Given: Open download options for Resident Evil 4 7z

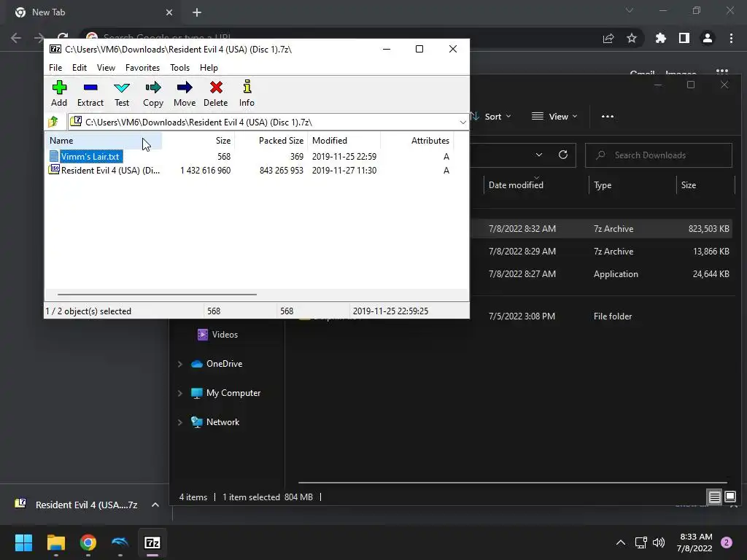Looking at the screenshot, I should click(155, 505).
